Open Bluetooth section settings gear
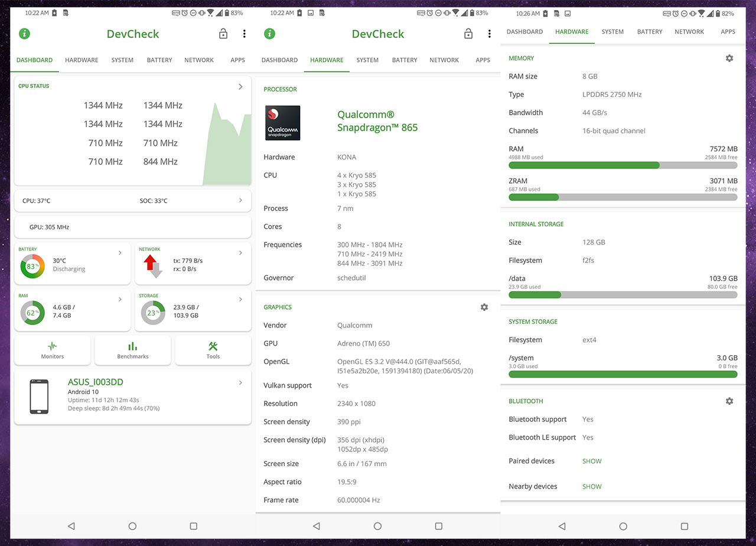This screenshot has height=546, width=756. click(729, 401)
